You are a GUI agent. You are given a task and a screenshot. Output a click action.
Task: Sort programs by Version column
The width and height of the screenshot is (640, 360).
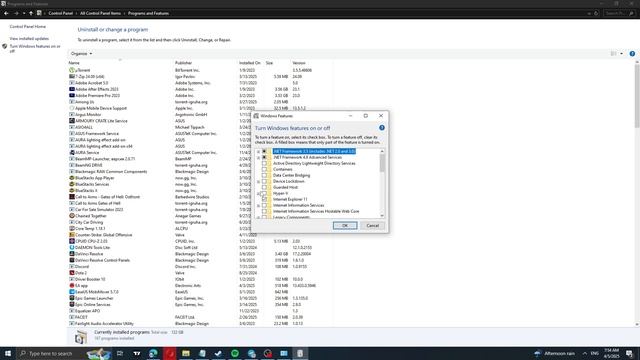click(x=299, y=63)
